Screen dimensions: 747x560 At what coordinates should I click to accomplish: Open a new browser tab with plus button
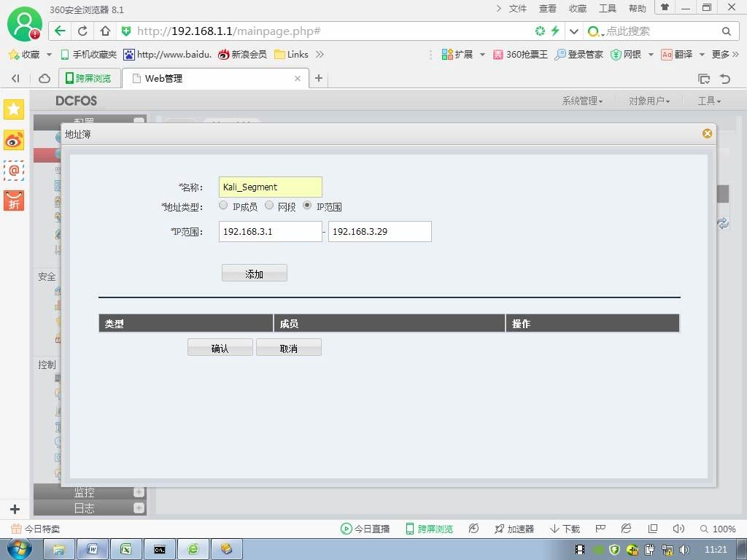pyautogui.click(x=319, y=78)
